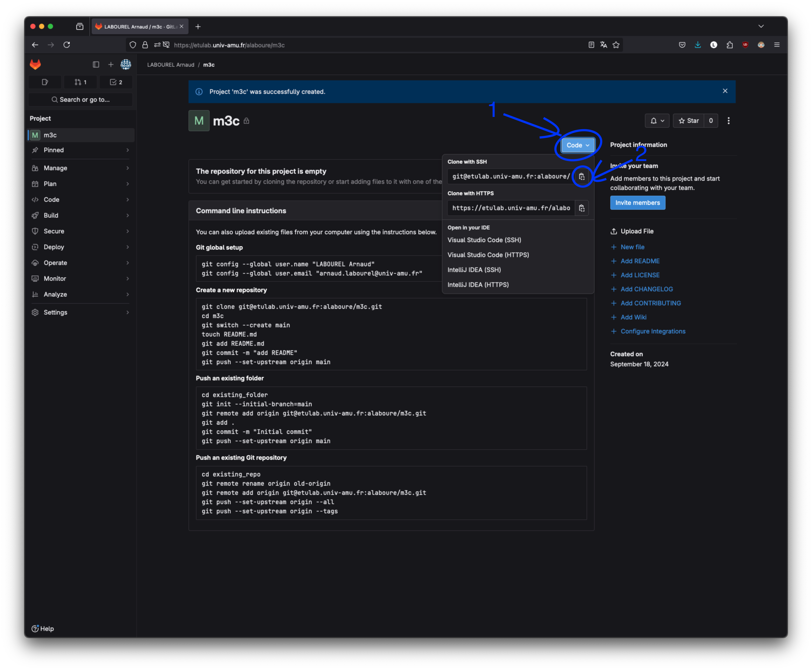Open the user avatar menu
812x670 pixels.
pyautogui.click(x=126, y=64)
